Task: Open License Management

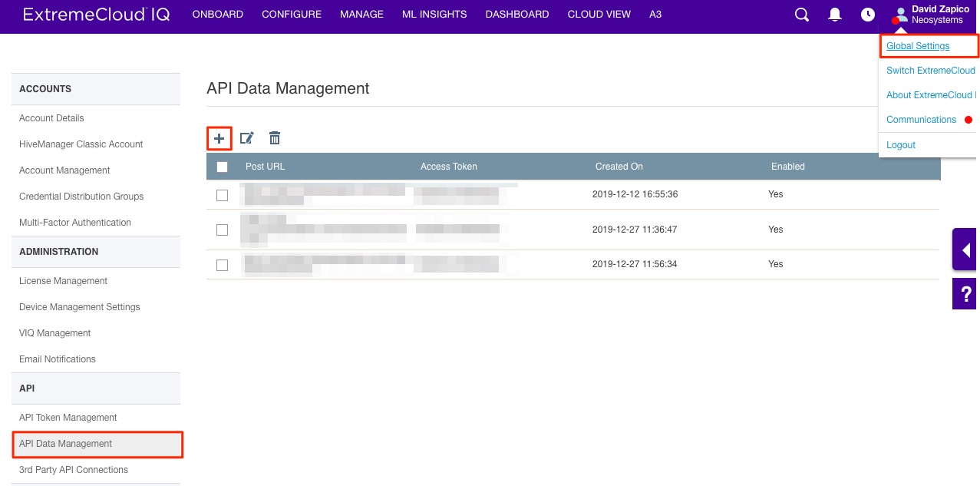Action: (x=63, y=281)
